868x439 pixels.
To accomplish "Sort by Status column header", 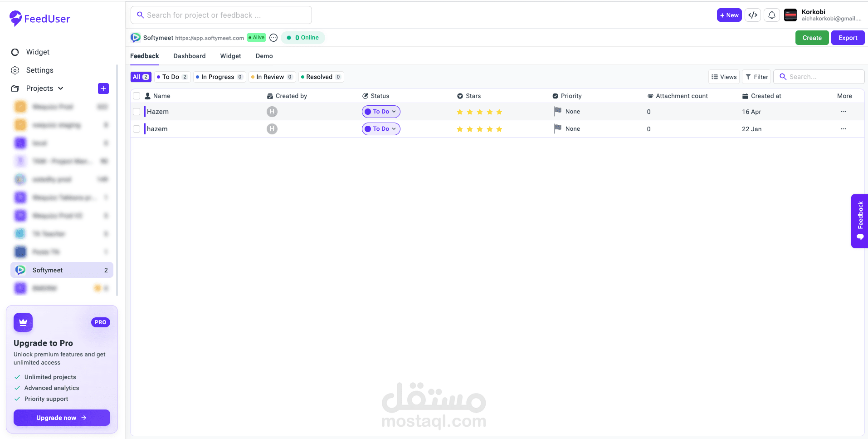I will (x=375, y=96).
